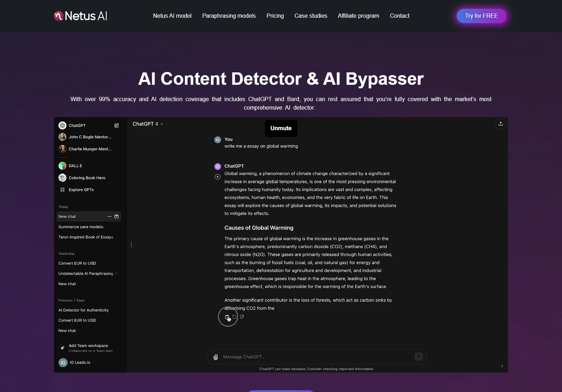Click the share chat upload icon

(x=501, y=123)
